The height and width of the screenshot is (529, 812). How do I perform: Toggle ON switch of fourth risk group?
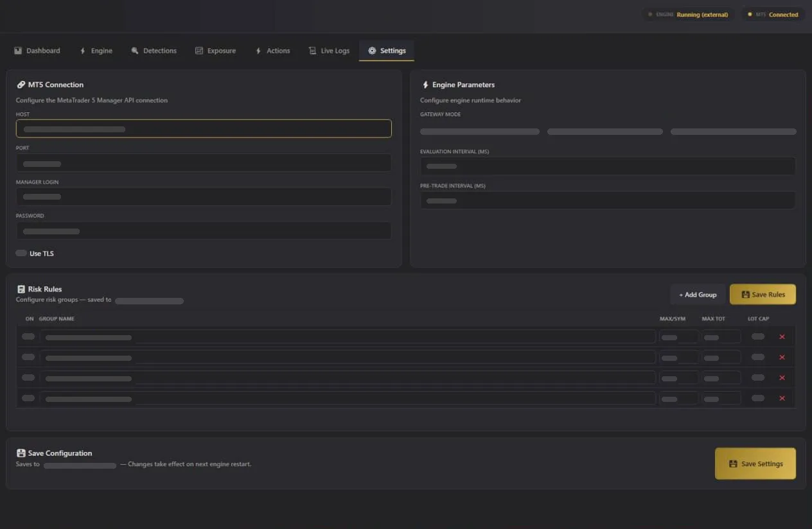click(28, 398)
